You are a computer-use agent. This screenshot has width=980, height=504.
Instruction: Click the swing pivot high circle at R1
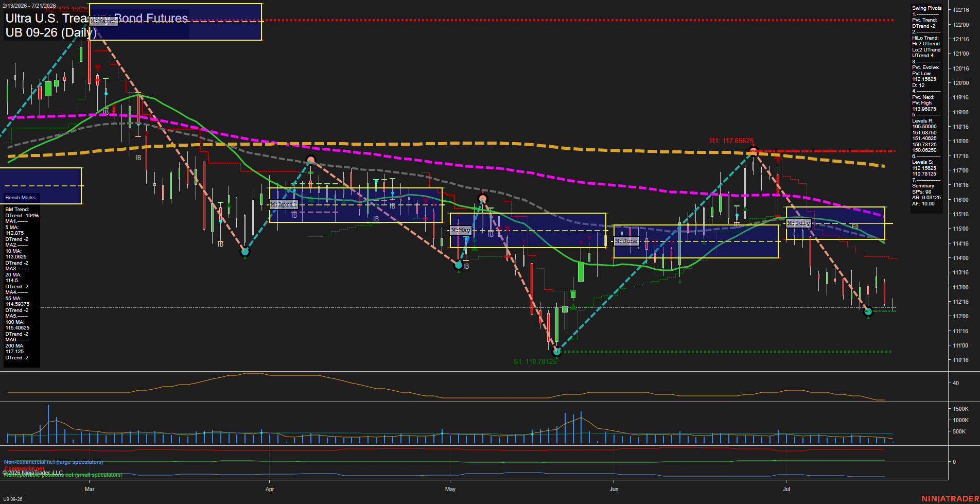[x=754, y=151]
